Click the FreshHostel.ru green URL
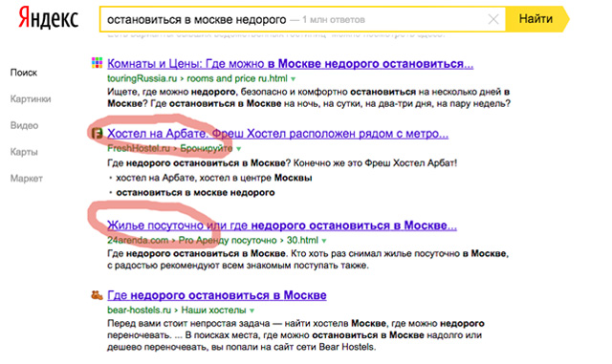 [139, 149]
